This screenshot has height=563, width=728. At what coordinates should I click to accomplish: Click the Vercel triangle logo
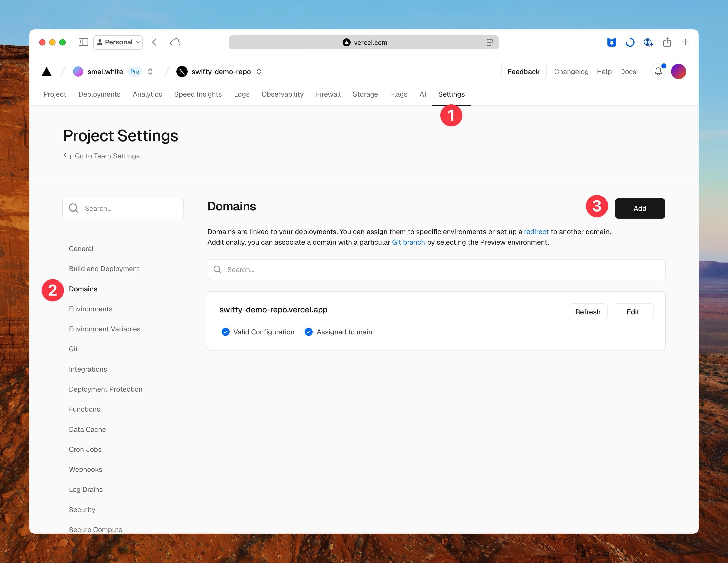[47, 72]
